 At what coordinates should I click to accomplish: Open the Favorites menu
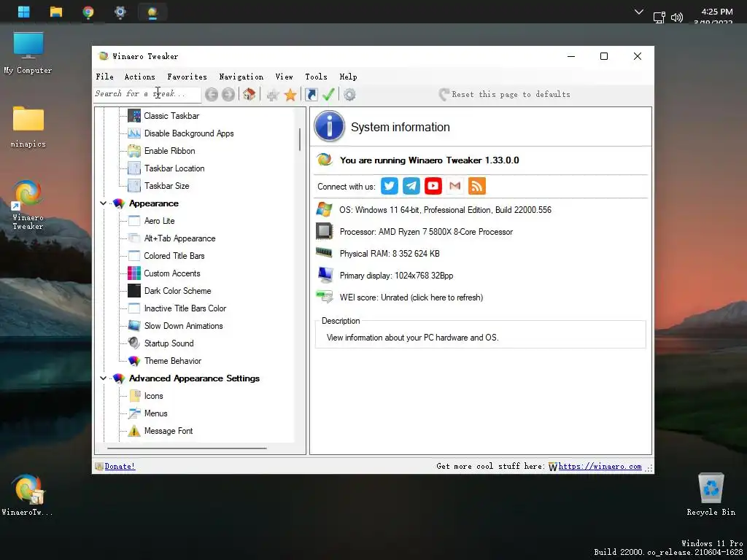pyautogui.click(x=187, y=77)
